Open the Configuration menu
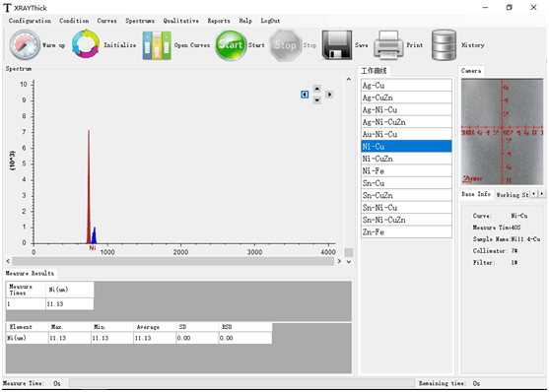The height and width of the screenshot is (392, 549). tap(30, 21)
